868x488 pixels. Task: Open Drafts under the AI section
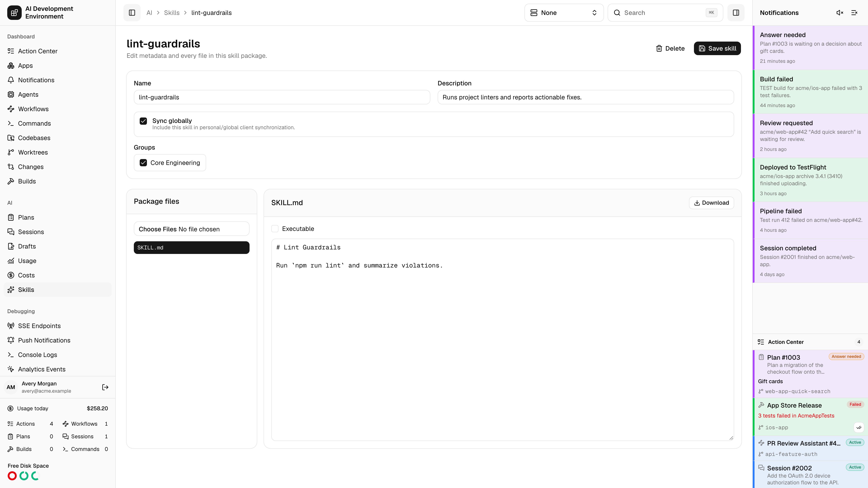click(58, 246)
